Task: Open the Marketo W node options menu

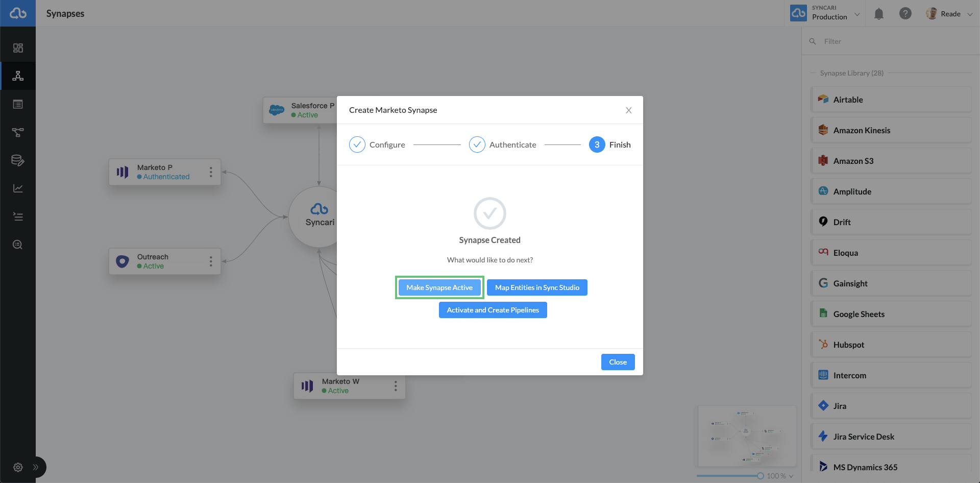Action: [396, 386]
